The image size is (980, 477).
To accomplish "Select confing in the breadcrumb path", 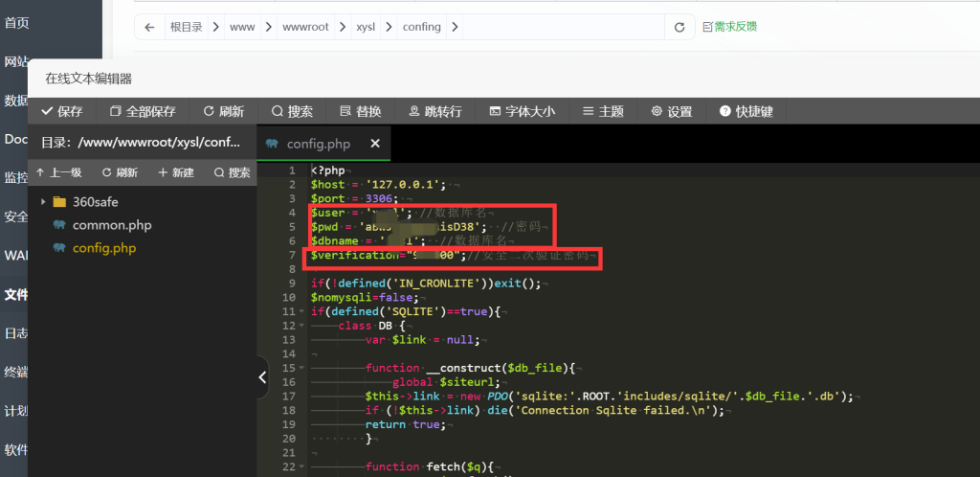I will [x=421, y=27].
